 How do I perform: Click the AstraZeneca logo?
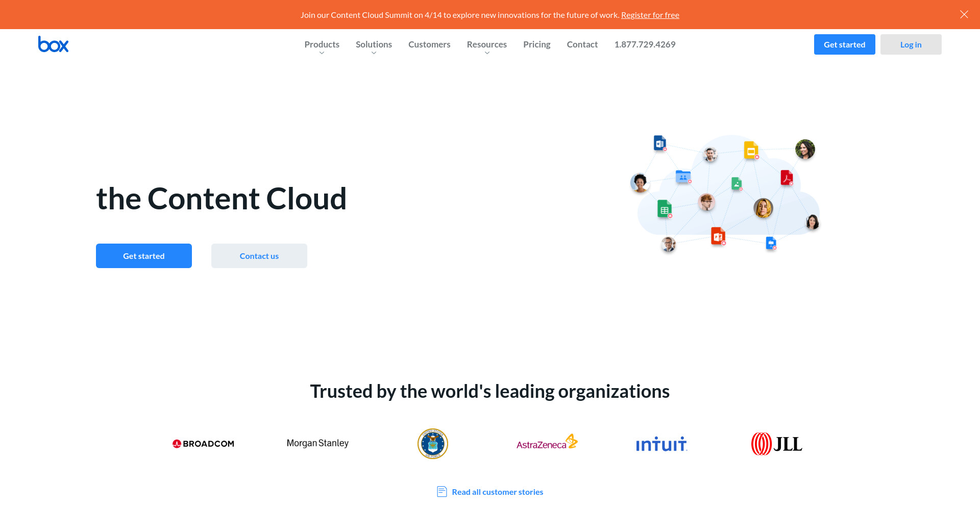547,442
